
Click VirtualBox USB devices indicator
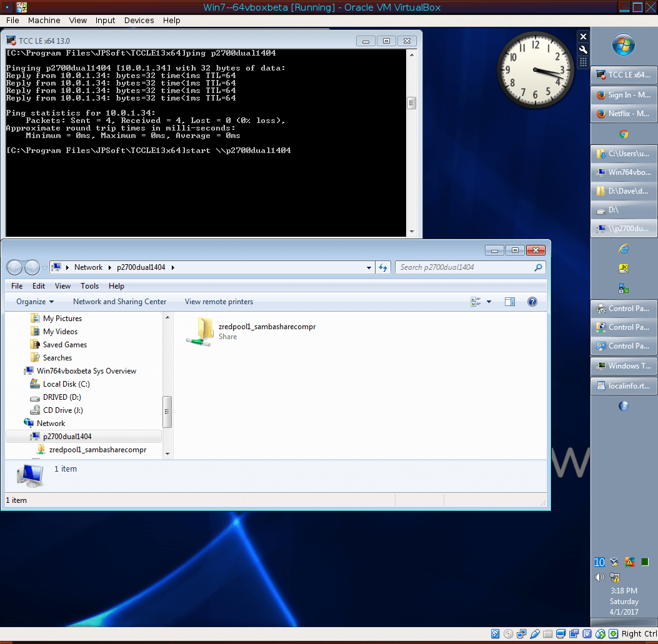click(x=535, y=634)
